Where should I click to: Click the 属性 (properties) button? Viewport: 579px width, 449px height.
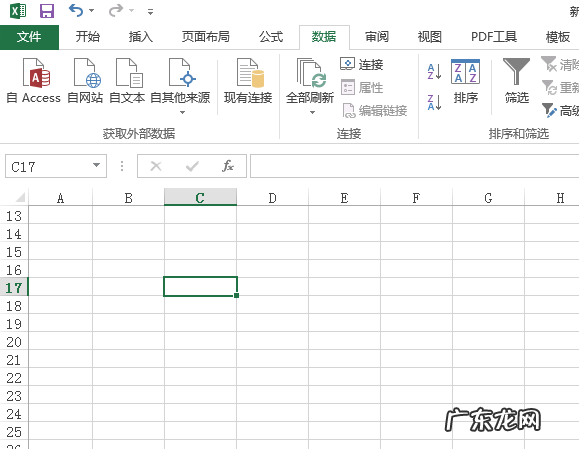click(x=362, y=88)
